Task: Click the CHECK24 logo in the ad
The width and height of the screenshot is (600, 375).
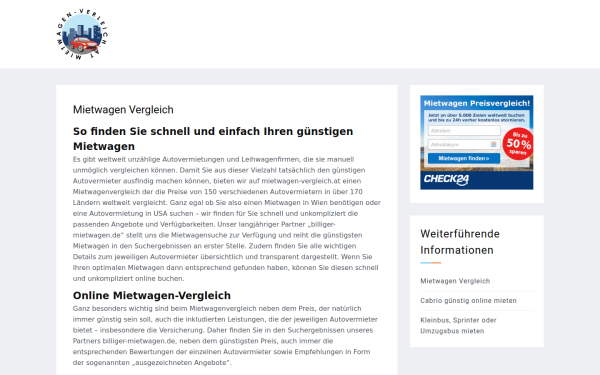Action: click(x=446, y=179)
